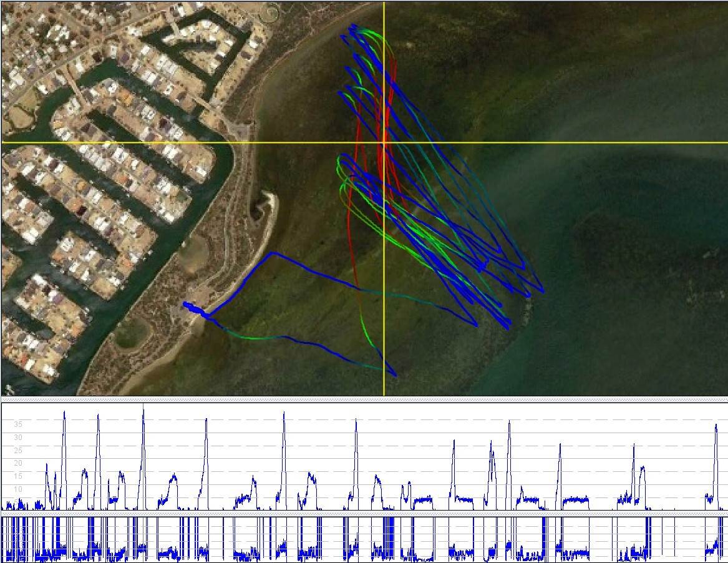Click the easternmost turning point of the tracks

pos(543,291)
